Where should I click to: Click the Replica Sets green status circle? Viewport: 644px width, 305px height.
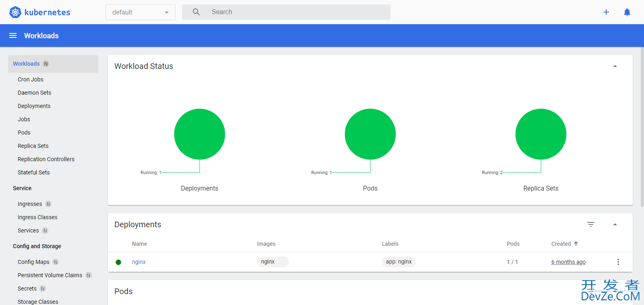pos(541,134)
